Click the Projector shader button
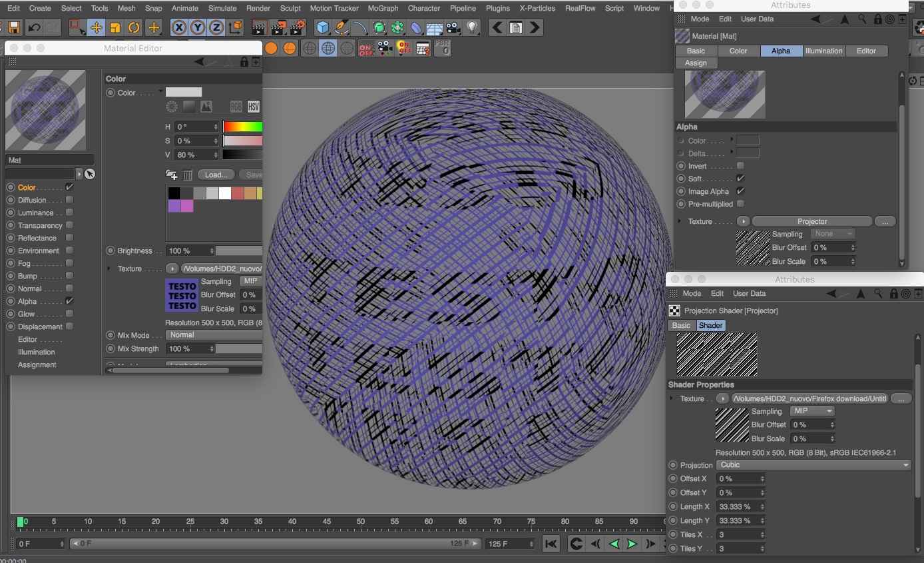 pyautogui.click(x=812, y=221)
